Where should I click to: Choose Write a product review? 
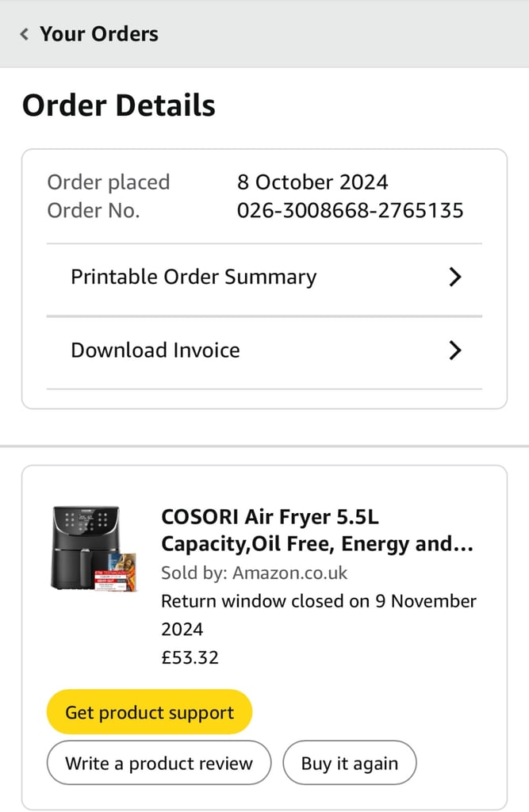[x=159, y=764]
